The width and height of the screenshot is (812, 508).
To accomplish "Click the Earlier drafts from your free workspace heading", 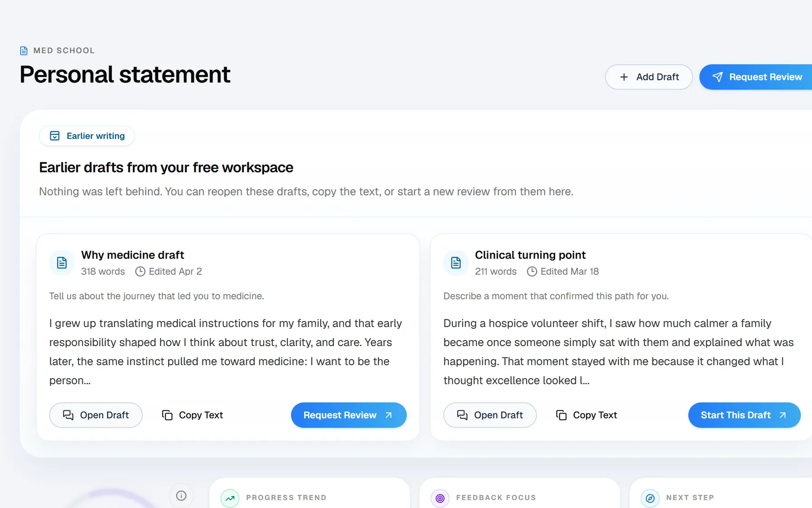I will click(x=166, y=168).
